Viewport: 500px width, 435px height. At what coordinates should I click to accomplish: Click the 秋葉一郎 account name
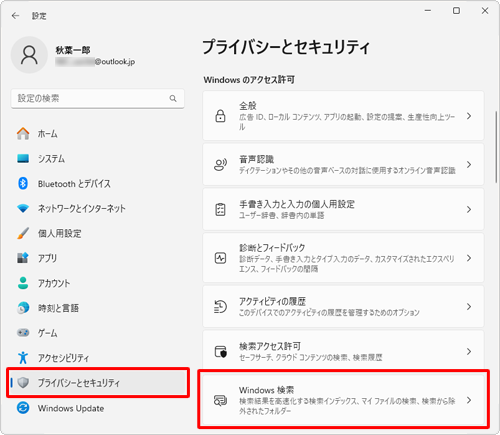pos(73,50)
